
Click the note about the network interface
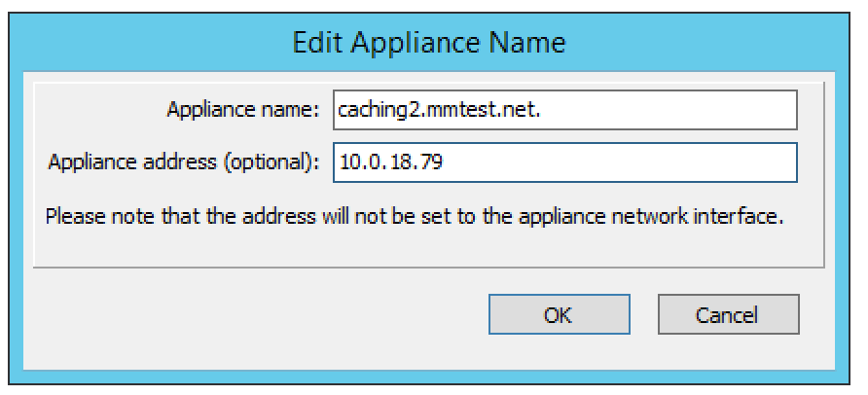coord(415,214)
